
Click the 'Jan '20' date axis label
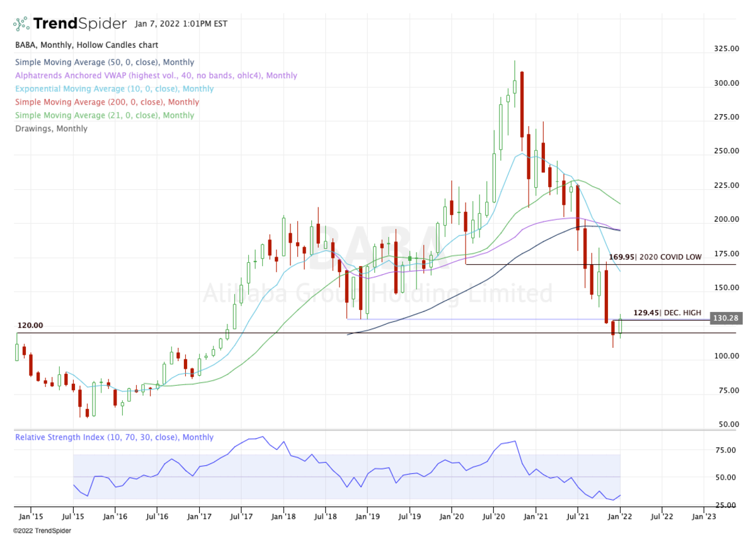(451, 516)
